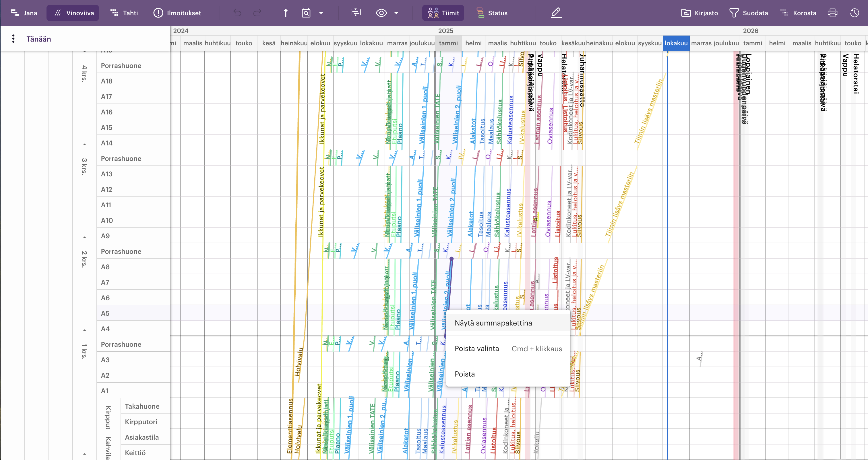Toggle the Tiimit view button
The height and width of the screenshot is (460, 868).
[x=443, y=13]
